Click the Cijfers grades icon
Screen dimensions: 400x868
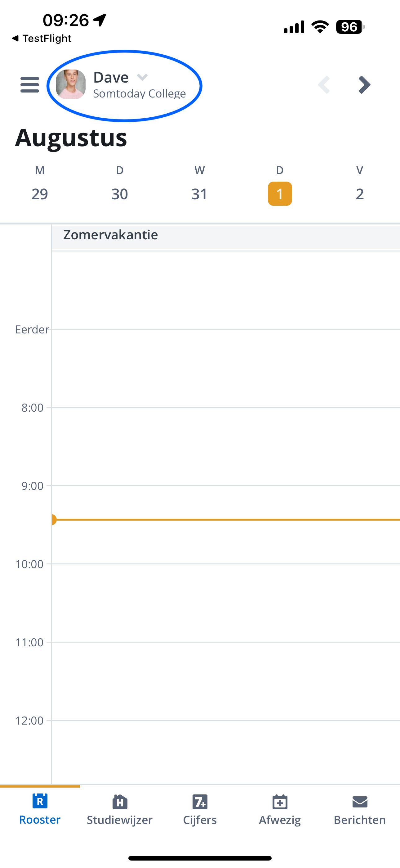(200, 802)
